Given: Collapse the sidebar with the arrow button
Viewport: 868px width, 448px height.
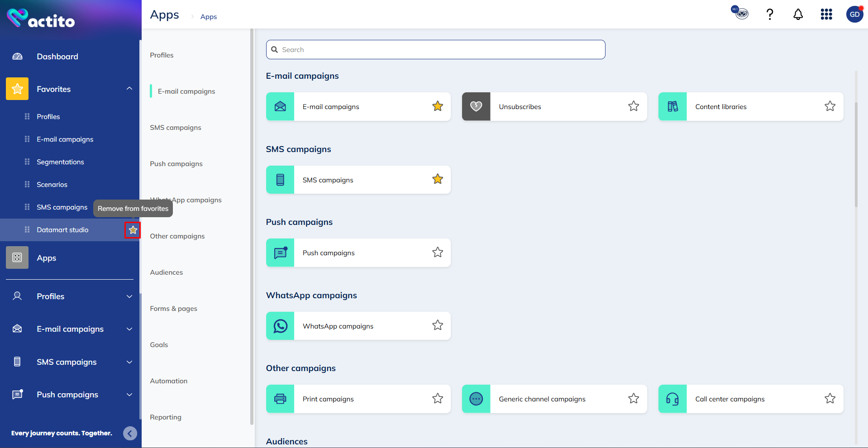Looking at the screenshot, I should (x=130, y=433).
